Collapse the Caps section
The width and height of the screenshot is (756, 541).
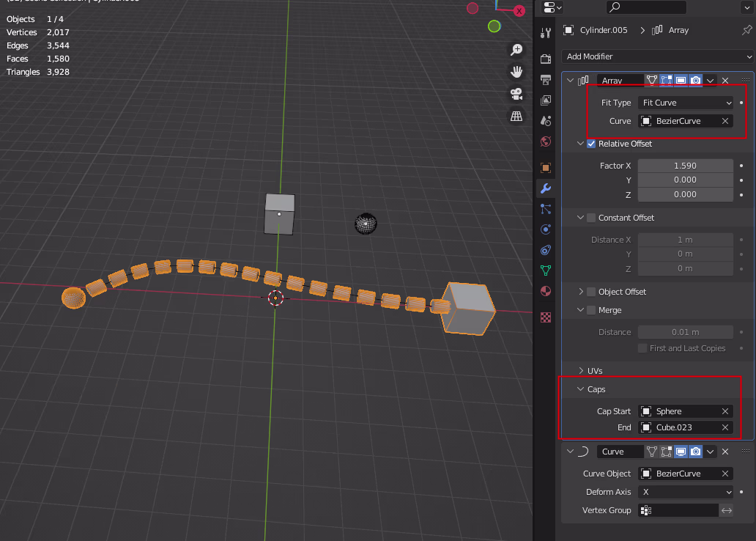pyautogui.click(x=580, y=389)
